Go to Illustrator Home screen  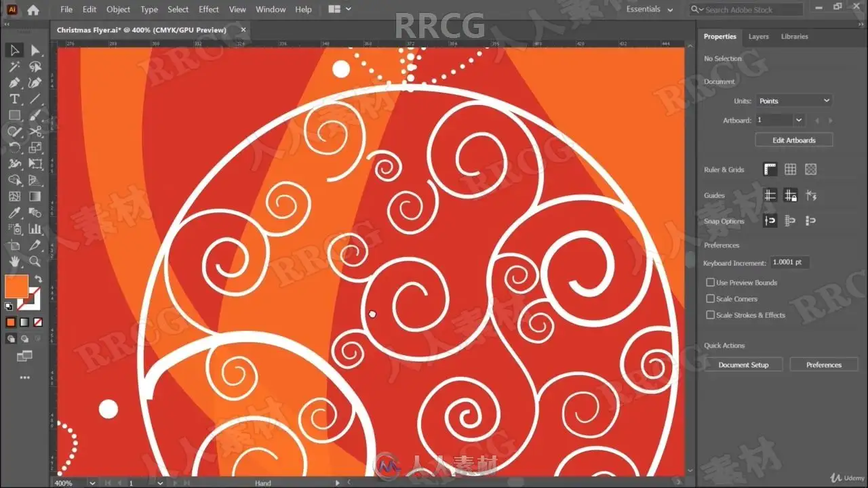33,9
